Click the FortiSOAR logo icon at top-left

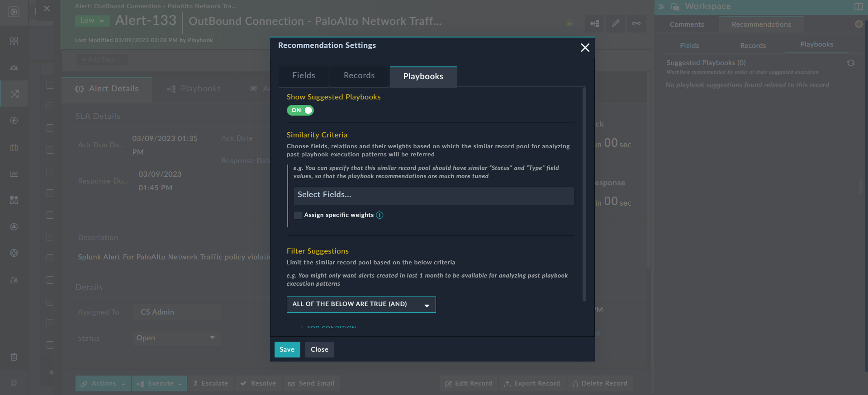pyautogui.click(x=14, y=12)
